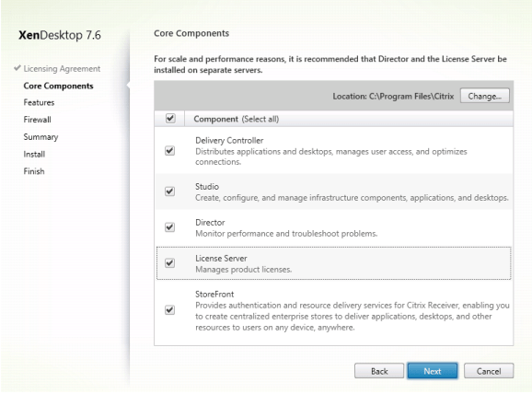Viewport: 532px width, 394px height.
Task: Click the Location: C:\Program Files\Citrix text
Action: pos(393,97)
